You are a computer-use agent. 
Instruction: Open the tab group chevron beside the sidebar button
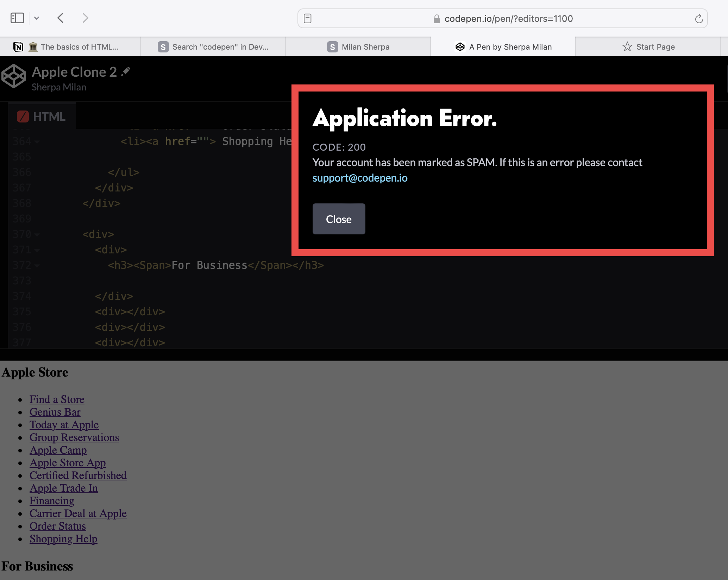tap(37, 18)
